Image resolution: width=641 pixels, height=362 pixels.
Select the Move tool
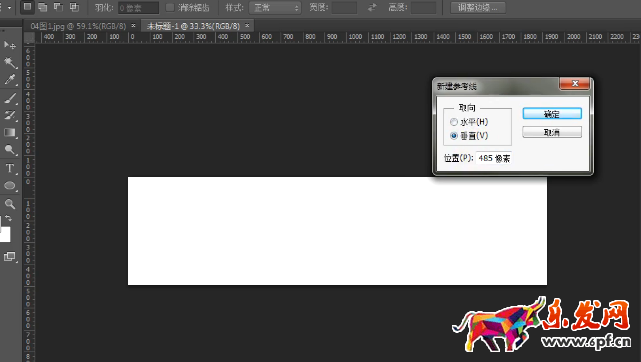tap(10, 45)
